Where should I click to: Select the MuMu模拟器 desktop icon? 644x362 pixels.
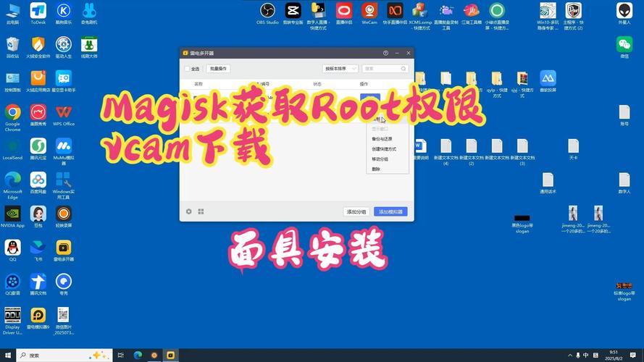pos(64,151)
